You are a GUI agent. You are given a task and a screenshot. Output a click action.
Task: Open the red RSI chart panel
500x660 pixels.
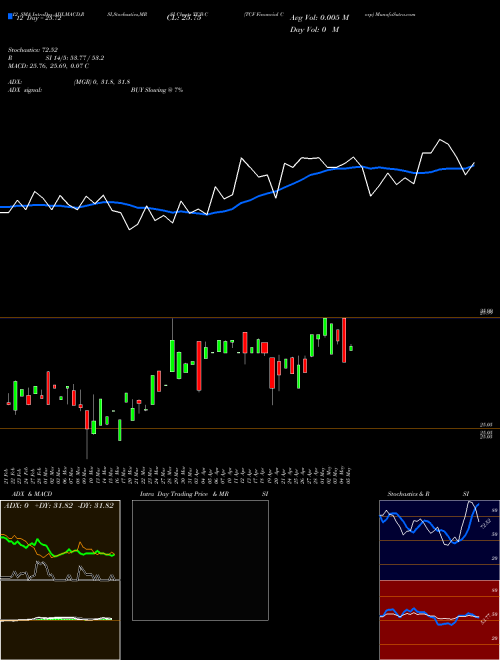coord(439,620)
